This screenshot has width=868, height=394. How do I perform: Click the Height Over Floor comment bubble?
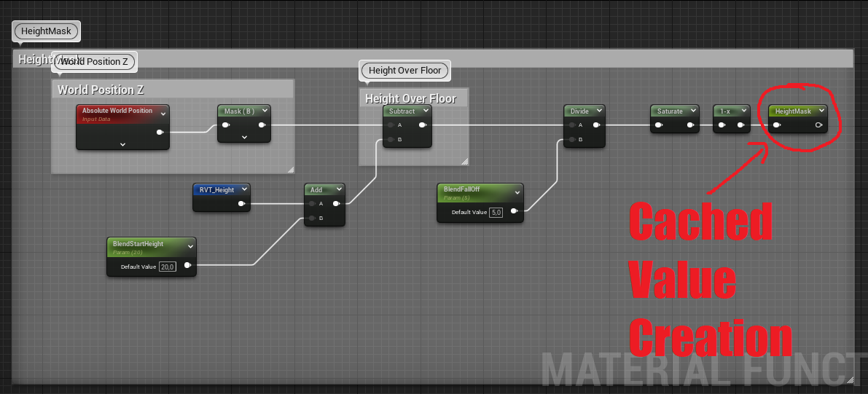tap(404, 70)
